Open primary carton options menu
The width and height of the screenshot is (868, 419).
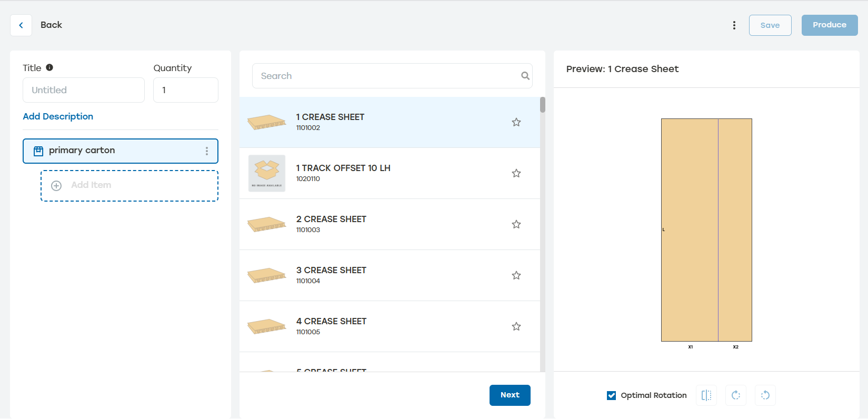tap(206, 151)
